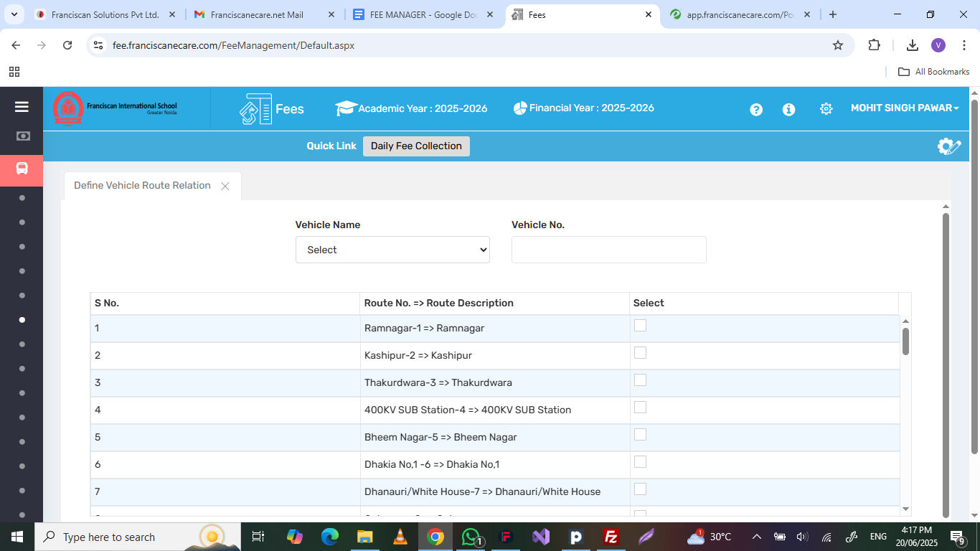The width and height of the screenshot is (980, 551).
Task: Click the 'Kashipur-2 => Kashipur' route cell
Action: tap(494, 356)
